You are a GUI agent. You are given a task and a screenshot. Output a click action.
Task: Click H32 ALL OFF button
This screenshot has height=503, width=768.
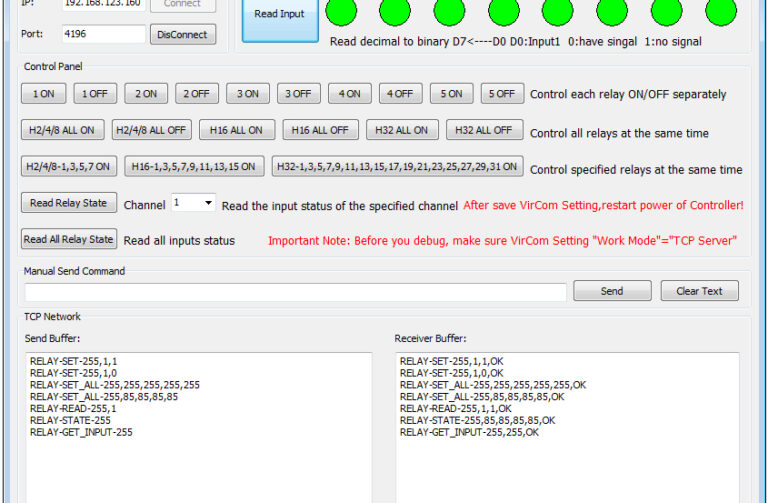(484, 130)
